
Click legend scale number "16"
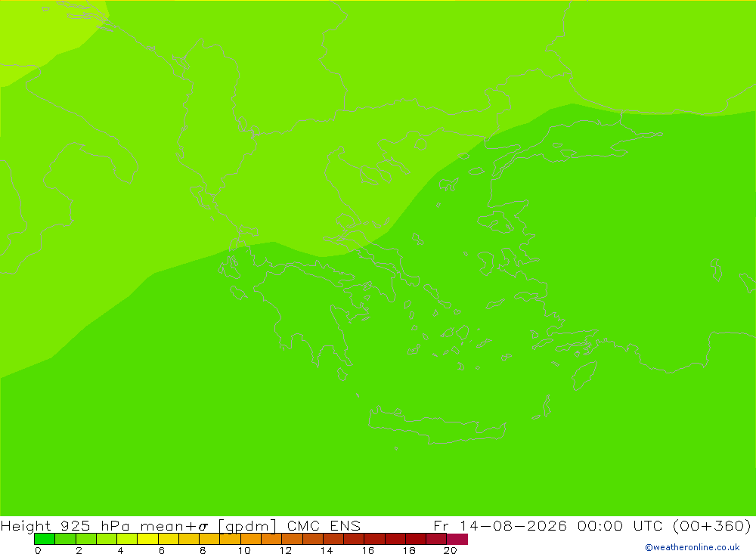click(x=368, y=550)
